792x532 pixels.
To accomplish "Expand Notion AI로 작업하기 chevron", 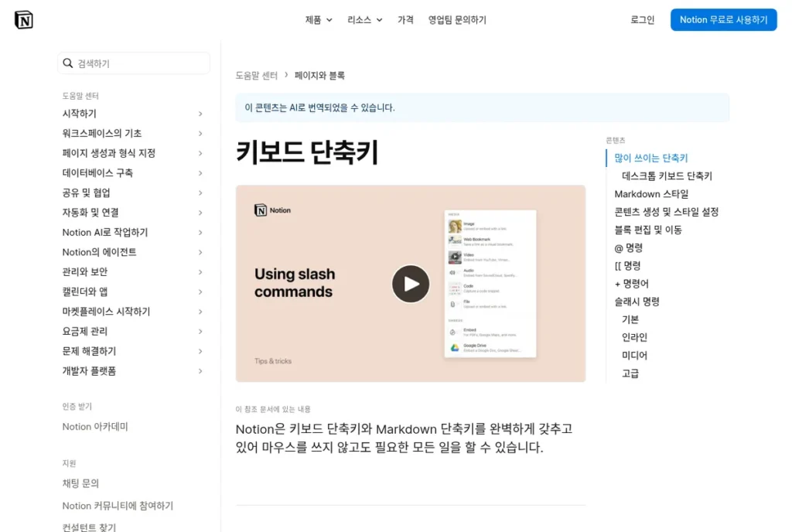I will click(x=200, y=232).
